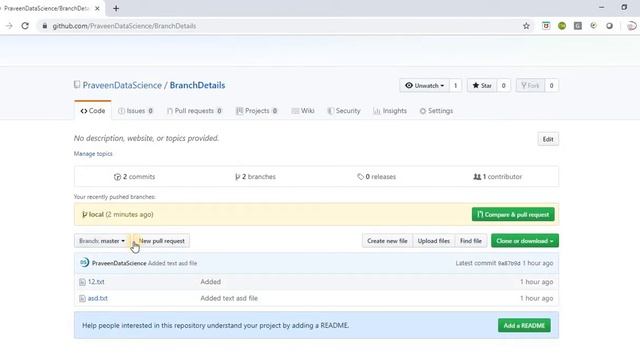The width and height of the screenshot is (640, 360).
Task: Open a new browser tab with plus
Action: pyautogui.click(x=116, y=8)
